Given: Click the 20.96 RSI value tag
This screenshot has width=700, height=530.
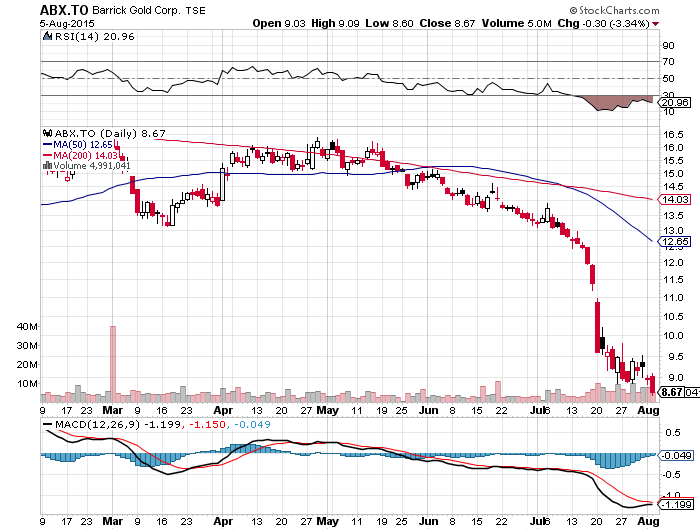Looking at the screenshot, I should (x=675, y=103).
